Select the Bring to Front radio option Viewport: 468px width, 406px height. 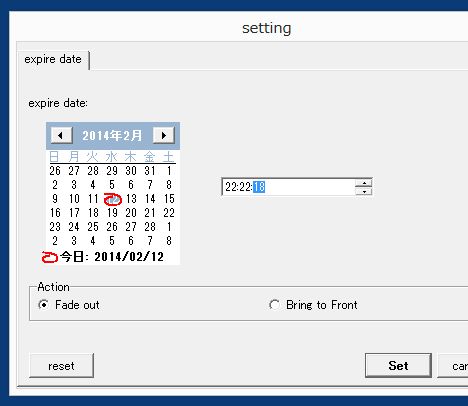(x=274, y=305)
